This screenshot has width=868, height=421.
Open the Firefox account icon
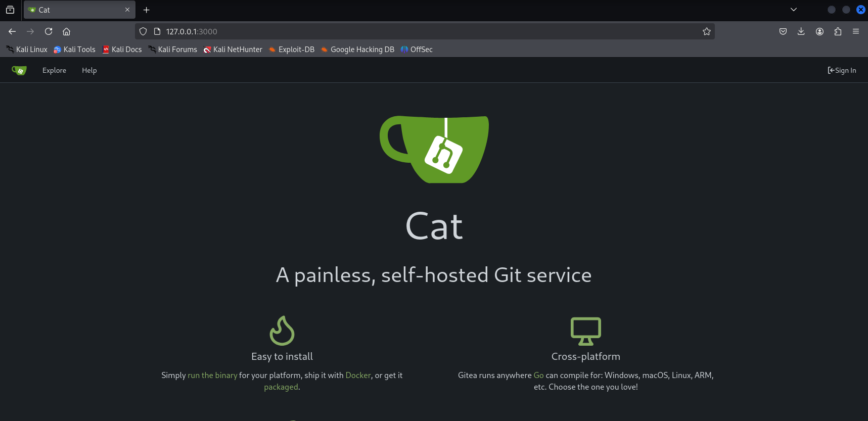coord(819,31)
